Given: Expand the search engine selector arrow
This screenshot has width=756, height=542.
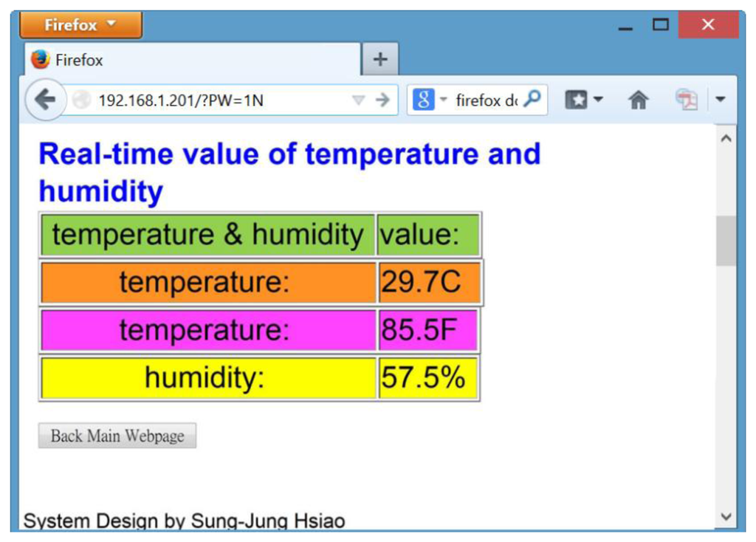Looking at the screenshot, I should tap(444, 100).
